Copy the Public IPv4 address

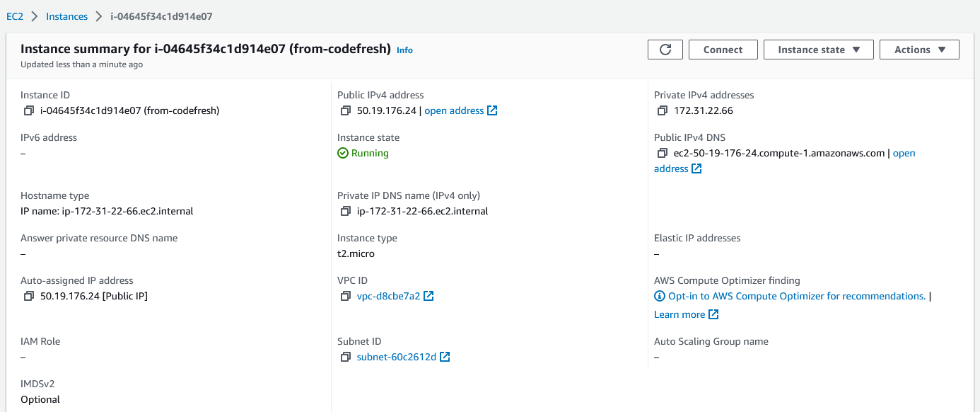(346, 111)
